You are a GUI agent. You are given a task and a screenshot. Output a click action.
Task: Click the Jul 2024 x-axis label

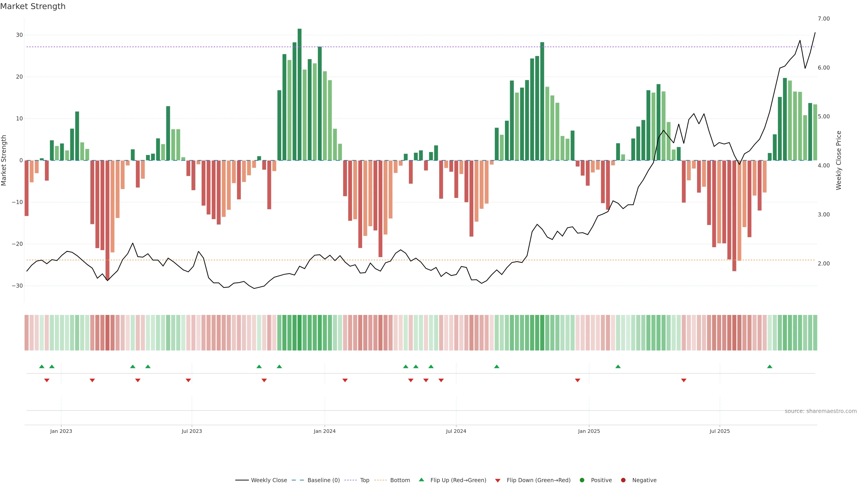coord(456,431)
